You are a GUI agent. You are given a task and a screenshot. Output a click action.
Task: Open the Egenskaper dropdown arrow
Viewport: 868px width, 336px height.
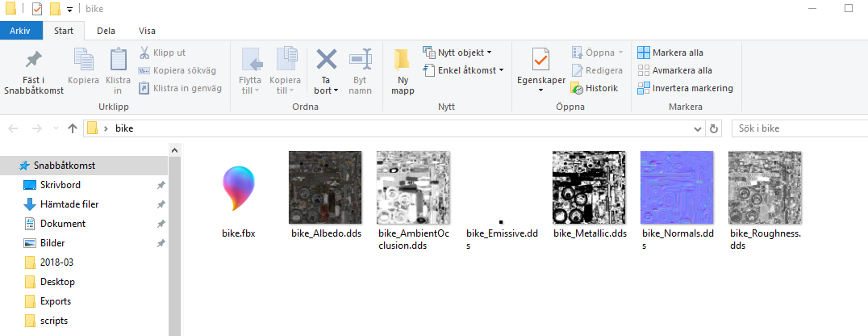click(540, 90)
